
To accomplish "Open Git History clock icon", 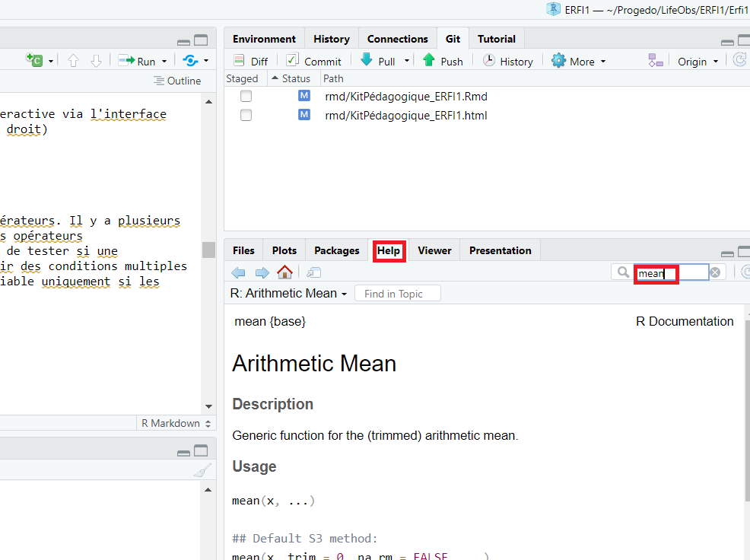I will (489, 61).
